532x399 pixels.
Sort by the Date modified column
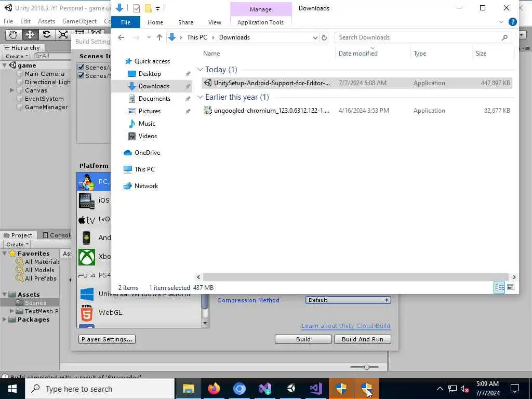tap(358, 54)
